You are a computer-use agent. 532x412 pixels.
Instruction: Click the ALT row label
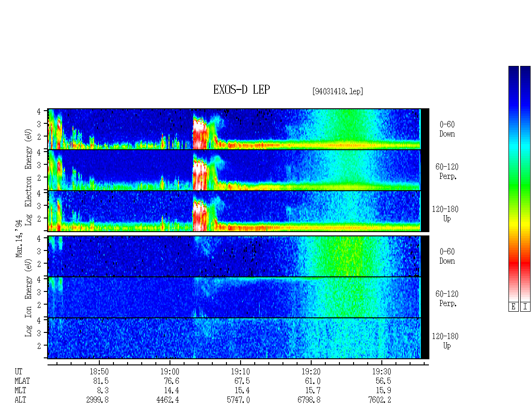click(x=20, y=400)
